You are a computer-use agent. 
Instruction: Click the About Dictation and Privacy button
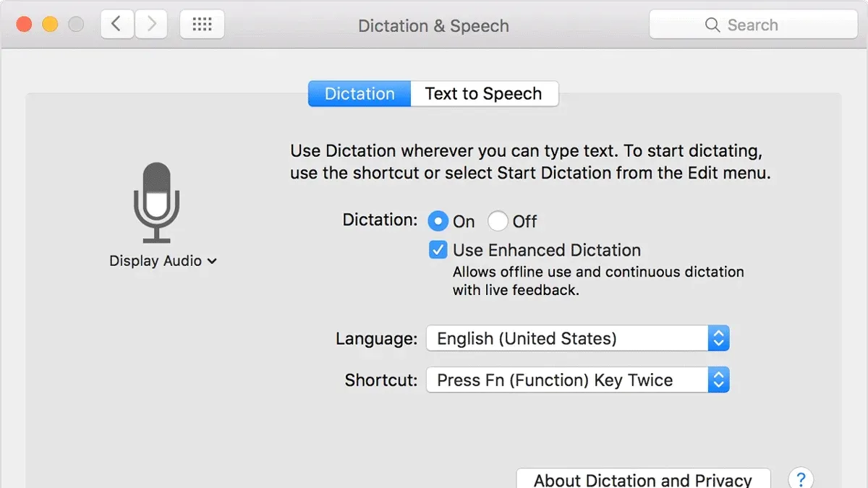643,479
